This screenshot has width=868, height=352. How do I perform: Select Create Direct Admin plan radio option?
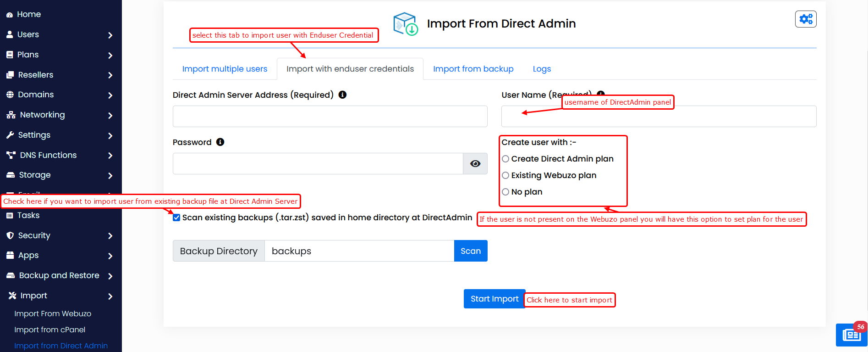505,159
